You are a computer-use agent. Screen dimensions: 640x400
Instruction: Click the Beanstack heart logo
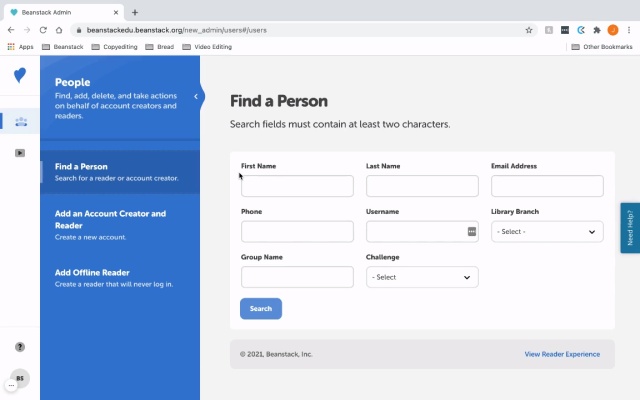[x=20, y=75]
